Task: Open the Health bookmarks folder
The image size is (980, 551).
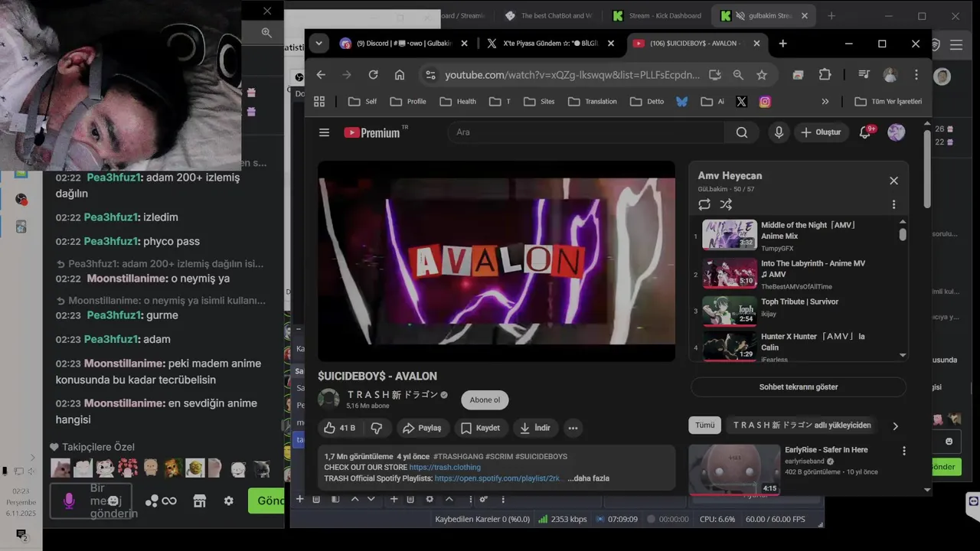Action: [458, 101]
